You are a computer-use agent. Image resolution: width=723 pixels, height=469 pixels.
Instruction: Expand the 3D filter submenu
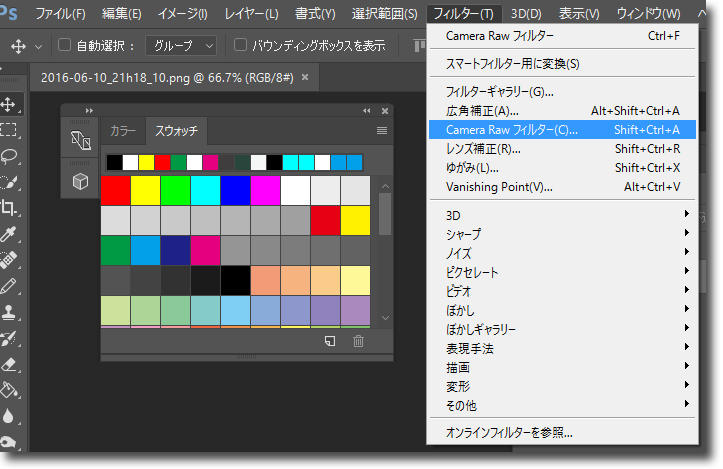click(562, 215)
